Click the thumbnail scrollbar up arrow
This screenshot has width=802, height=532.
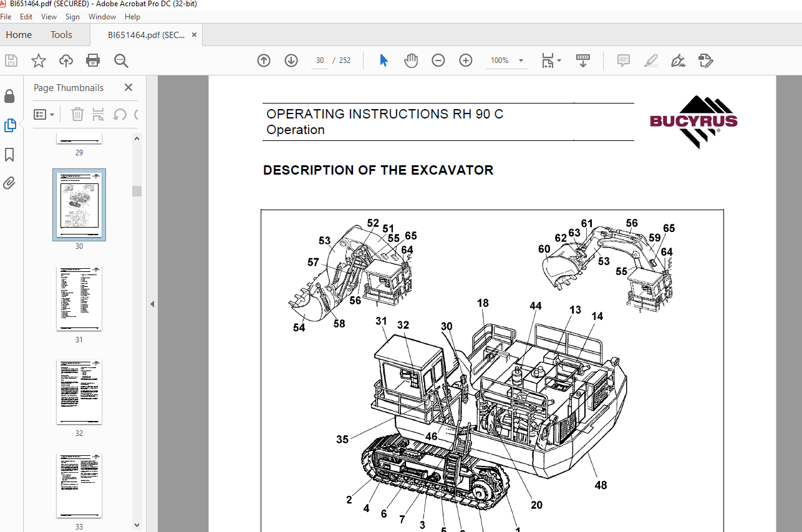point(137,138)
